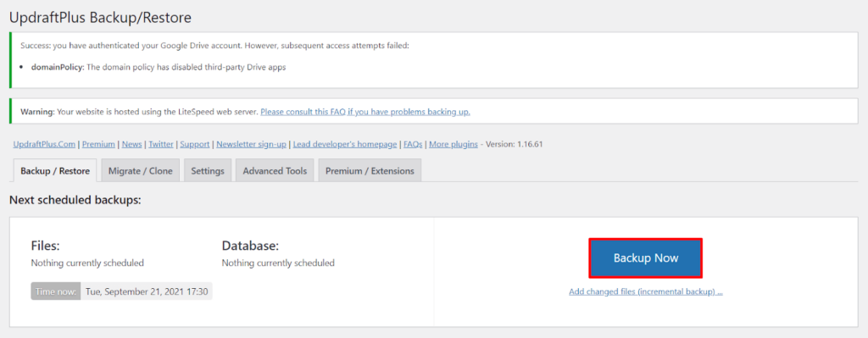This screenshot has width=868, height=338.
Task: Click the 'UpdraftPlus Backup/Restore' page title
Action: 100,18
